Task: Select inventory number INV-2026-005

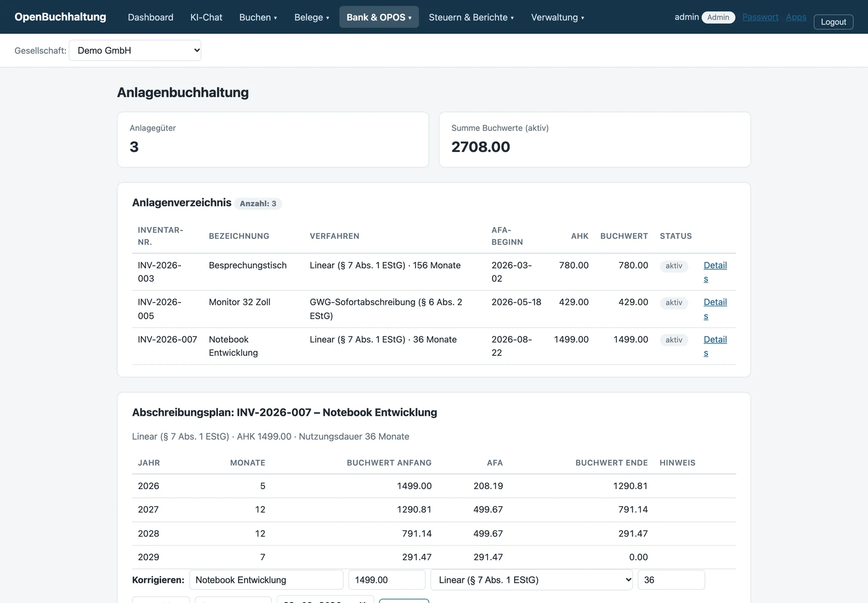Action: 160,309
